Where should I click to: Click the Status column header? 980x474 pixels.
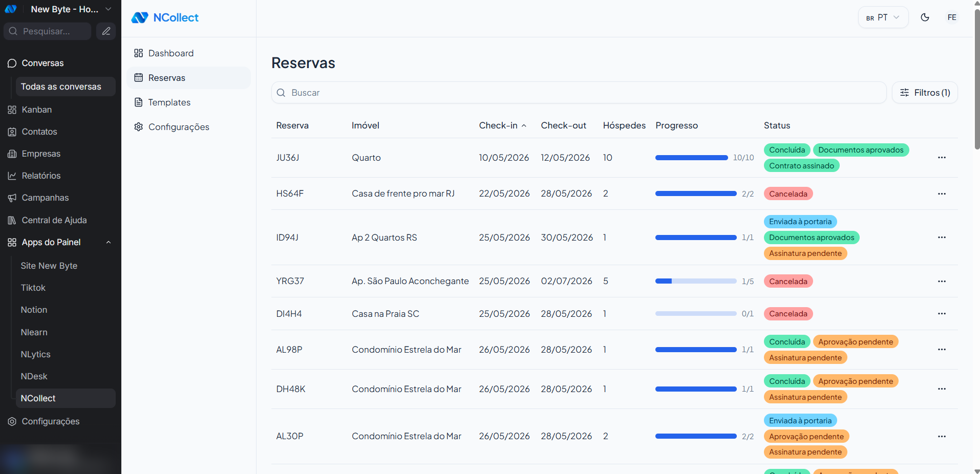(777, 125)
